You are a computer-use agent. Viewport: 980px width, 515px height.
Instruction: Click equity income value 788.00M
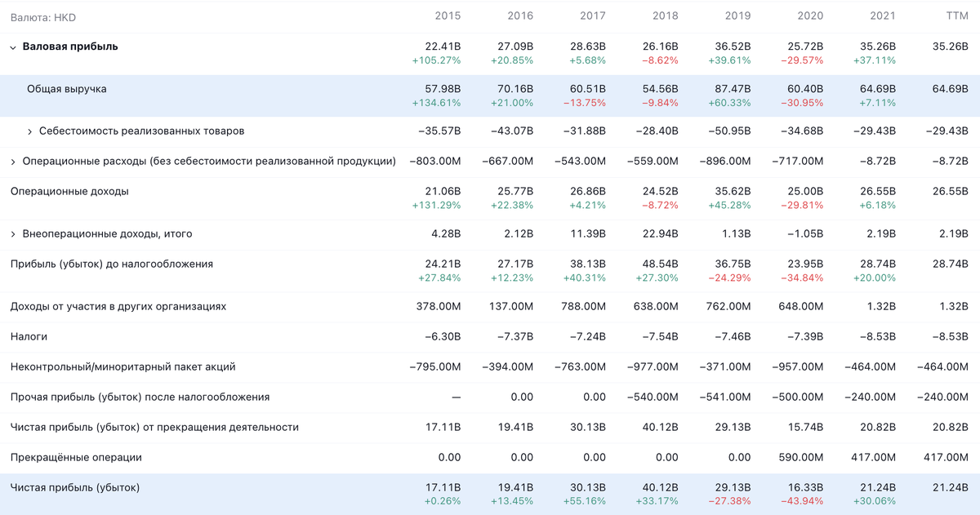coord(584,307)
